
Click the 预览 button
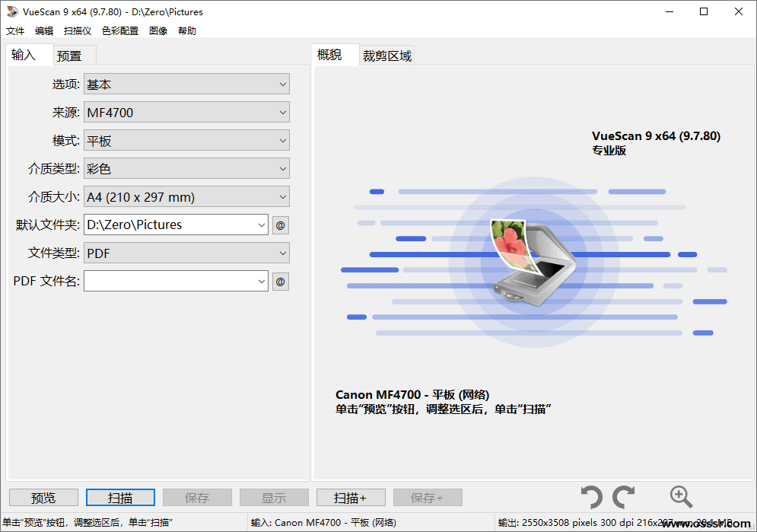43,497
